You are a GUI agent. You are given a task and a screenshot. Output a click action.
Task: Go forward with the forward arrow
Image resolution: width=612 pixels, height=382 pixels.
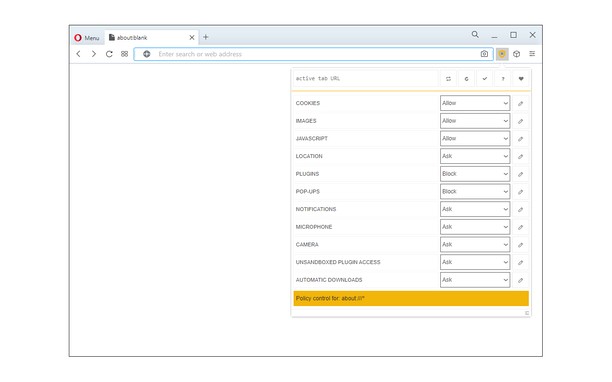[94, 54]
